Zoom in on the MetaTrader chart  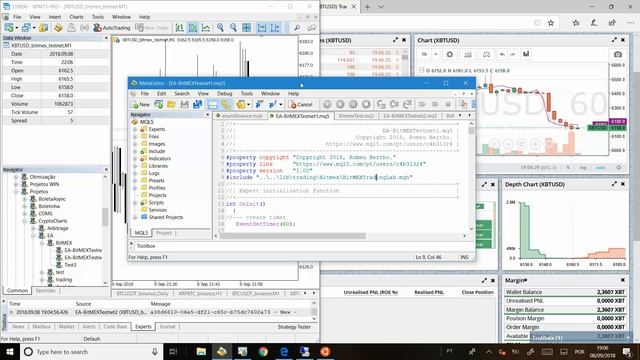[x=220, y=28]
